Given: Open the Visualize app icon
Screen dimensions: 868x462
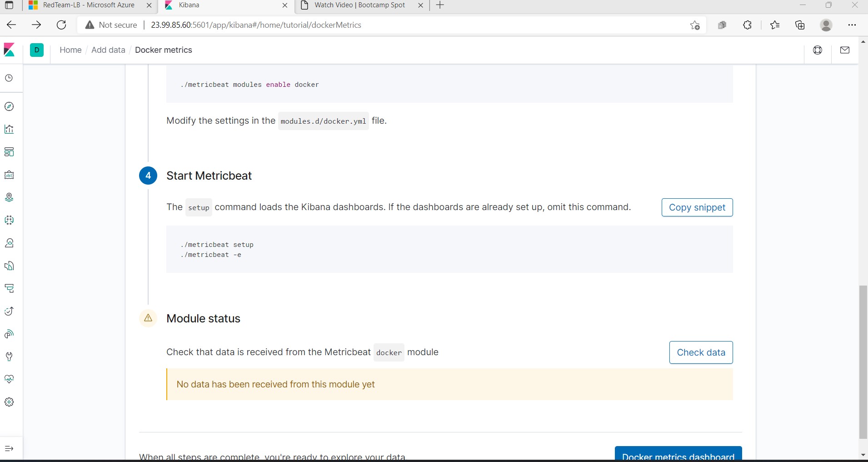Looking at the screenshot, I should pos(9,130).
